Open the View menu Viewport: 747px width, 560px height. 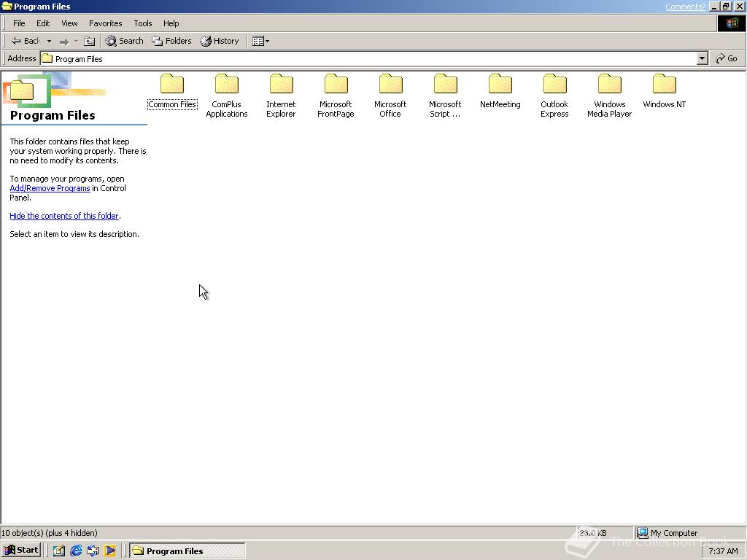[69, 23]
